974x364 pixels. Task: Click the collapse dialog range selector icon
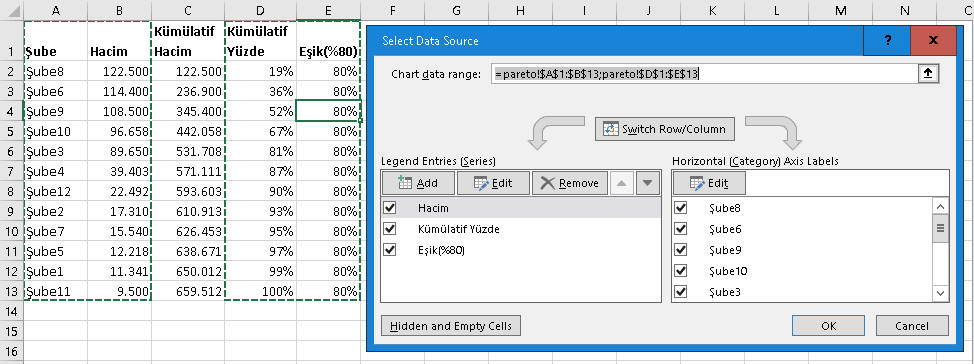(929, 74)
